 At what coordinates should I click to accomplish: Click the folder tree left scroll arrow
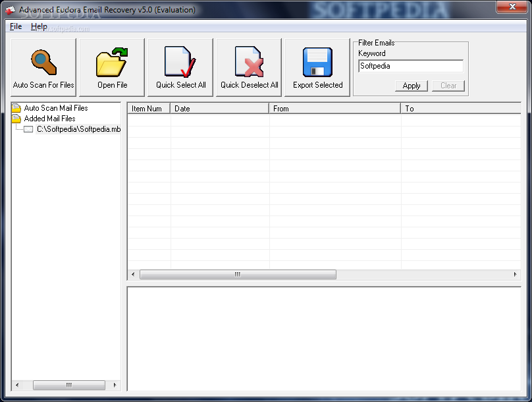pyautogui.click(x=17, y=385)
